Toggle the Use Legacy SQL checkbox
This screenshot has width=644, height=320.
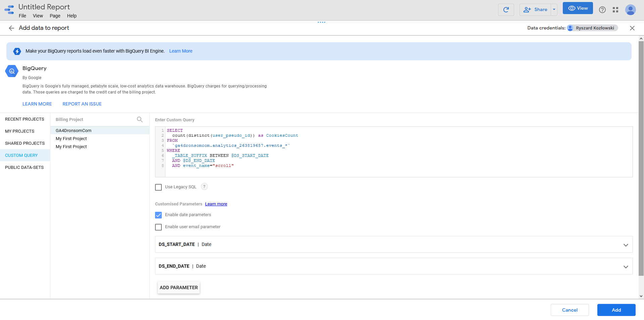click(158, 187)
